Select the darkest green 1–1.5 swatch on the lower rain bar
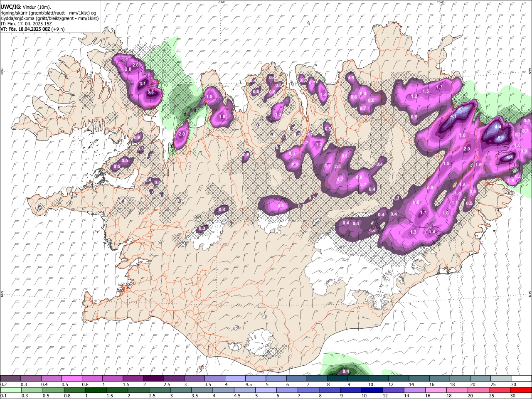 click(x=96, y=390)
